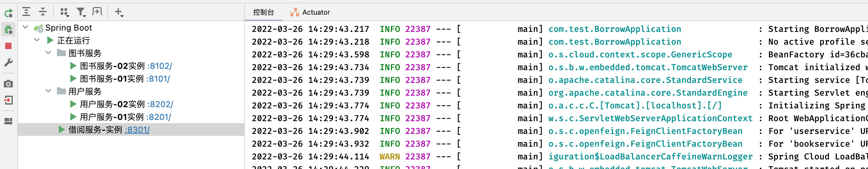This screenshot has width=868, height=169.
Task: Open the :8301/ port link
Action: point(137,130)
